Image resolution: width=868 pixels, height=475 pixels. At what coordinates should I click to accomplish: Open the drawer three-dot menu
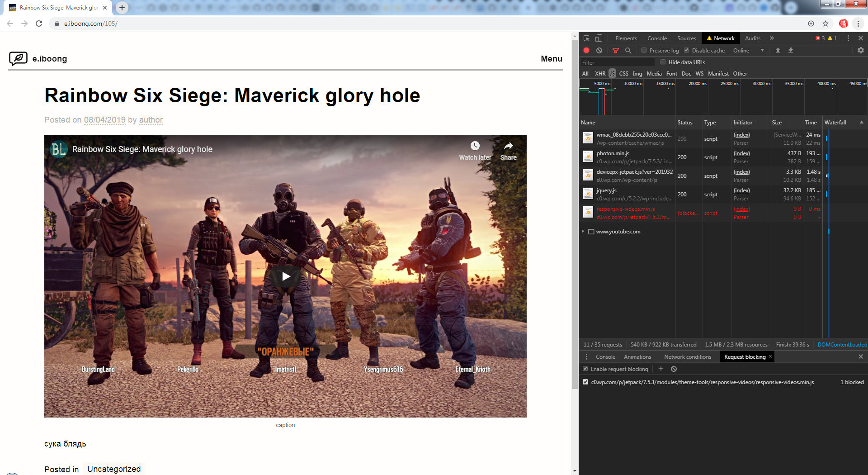click(586, 357)
